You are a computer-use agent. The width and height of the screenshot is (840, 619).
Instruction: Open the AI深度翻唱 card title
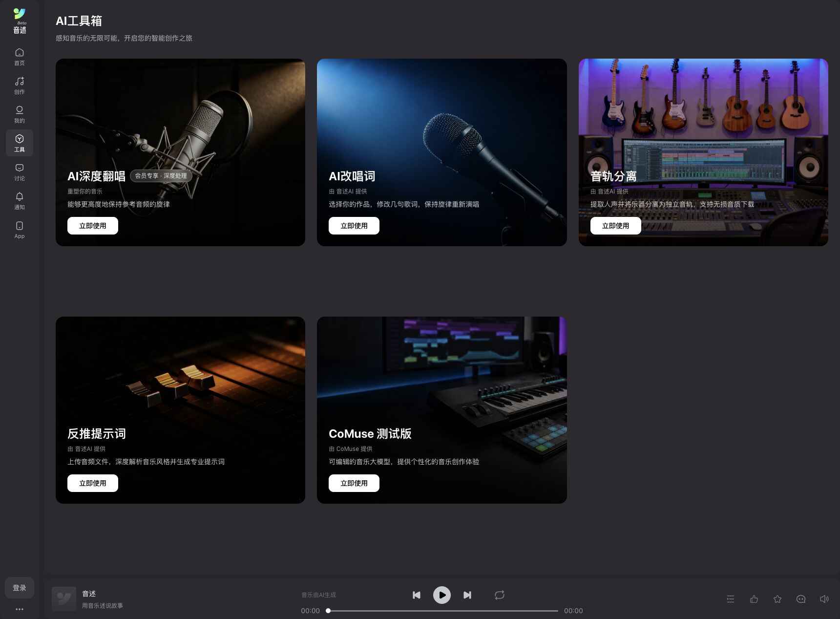click(96, 176)
